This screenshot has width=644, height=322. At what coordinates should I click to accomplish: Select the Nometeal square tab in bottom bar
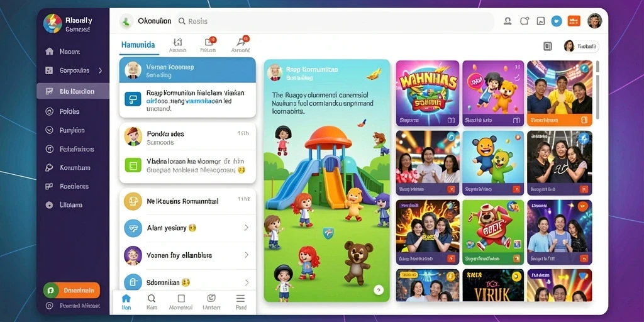click(x=181, y=302)
